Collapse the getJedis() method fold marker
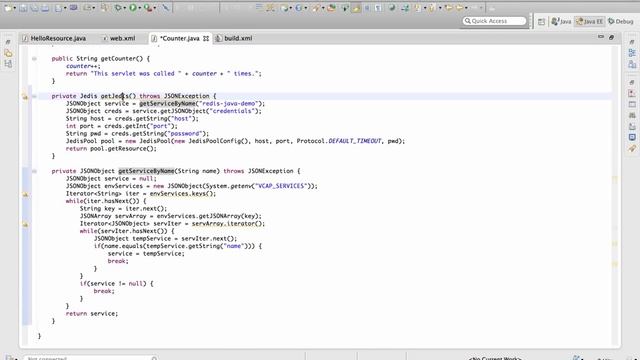The width and height of the screenshot is (640, 360). tap(35, 96)
